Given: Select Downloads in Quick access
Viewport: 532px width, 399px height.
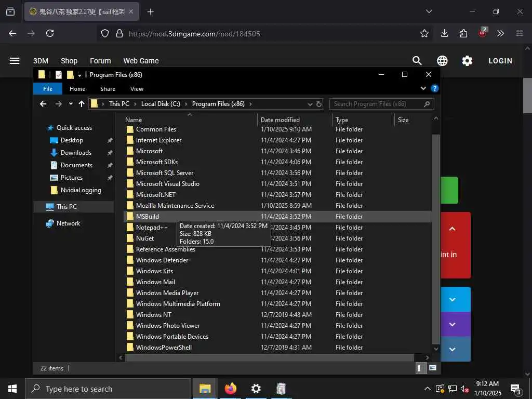Looking at the screenshot, I should pyautogui.click(x=76, y=153).
